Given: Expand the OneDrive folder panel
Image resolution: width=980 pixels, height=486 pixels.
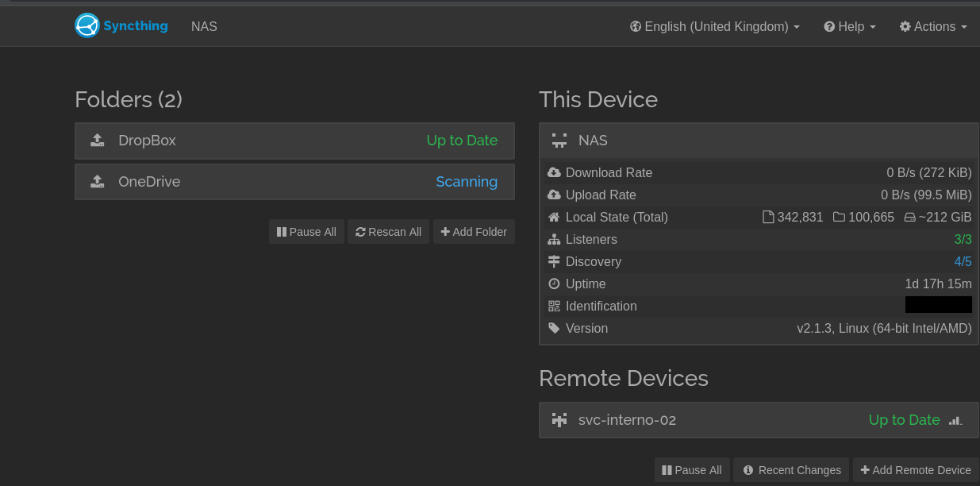Looking at the screenshot, I should [294, 182].
